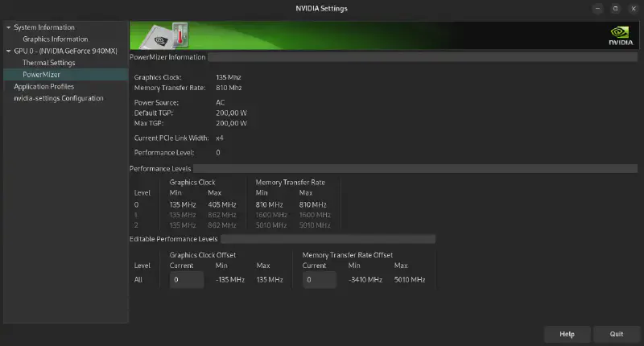This screenshot has width=644, height=346.
Task: Select performance level 0 row
Action: (233, 204)
